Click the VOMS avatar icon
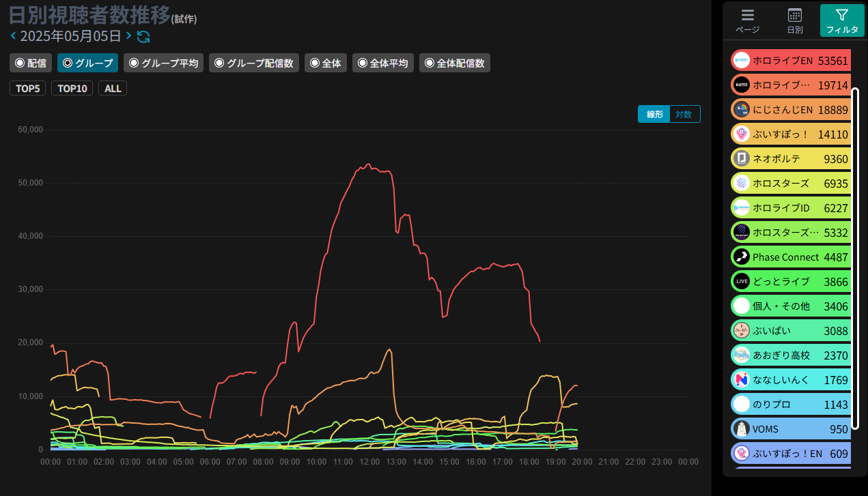 tap(741, 429)
